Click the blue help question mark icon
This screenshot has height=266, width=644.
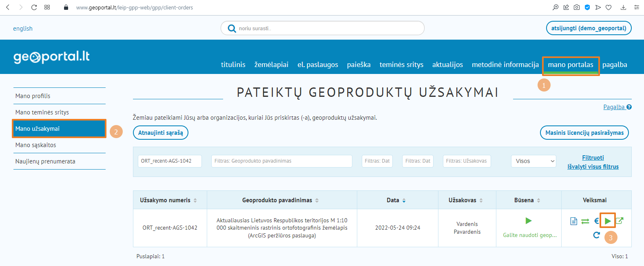[629, 107]
